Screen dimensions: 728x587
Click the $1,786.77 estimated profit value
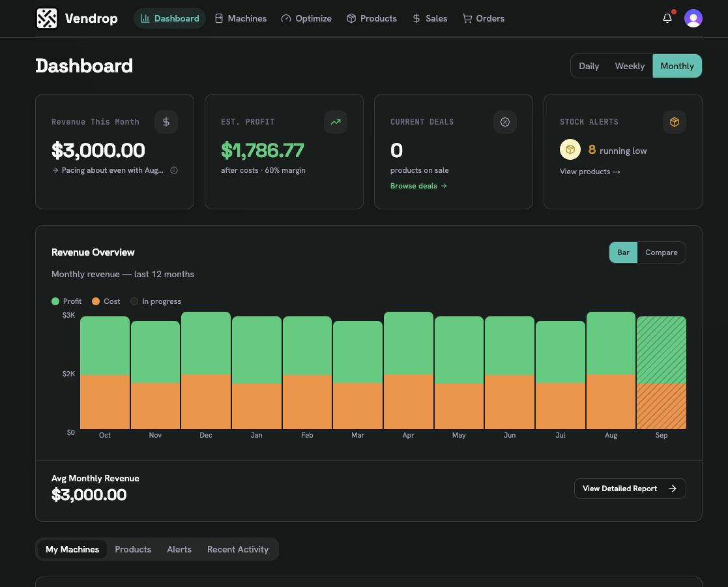click(262, 150)
